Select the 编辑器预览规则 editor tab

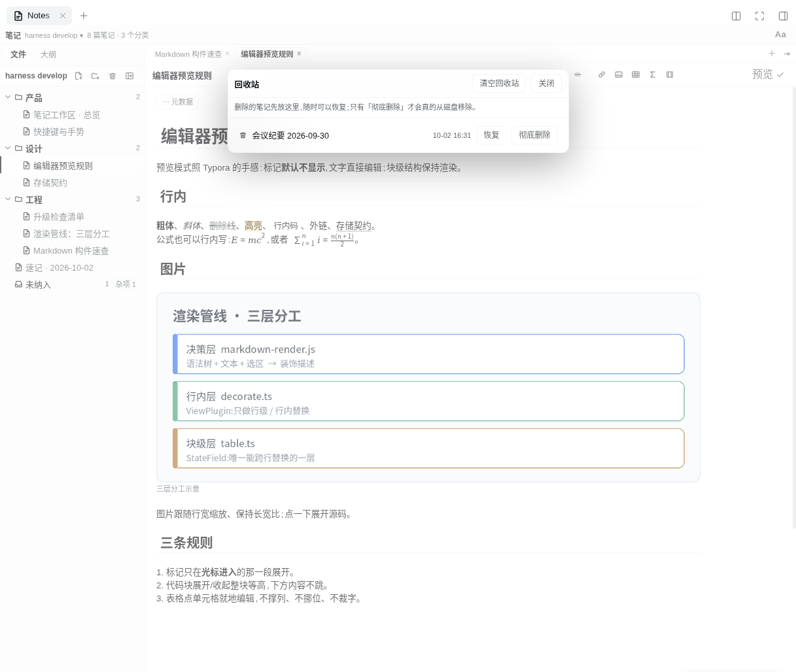tap(267, 54)
